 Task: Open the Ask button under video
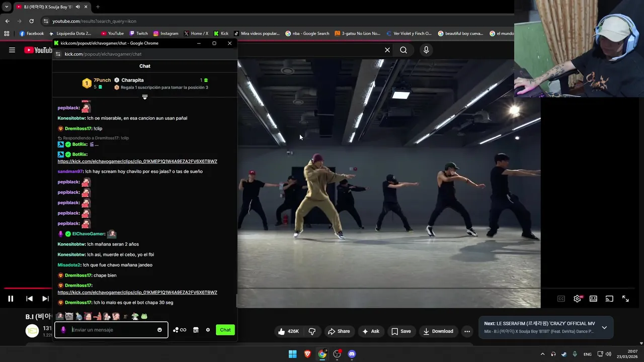tap(370, 331)
